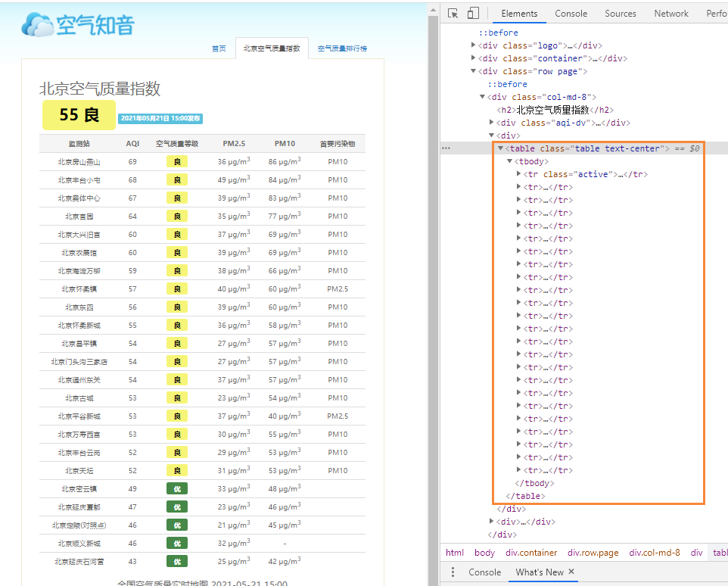Click the html breadcrumb
Viewport: 728px width, 586px height.
pos(455,553)
